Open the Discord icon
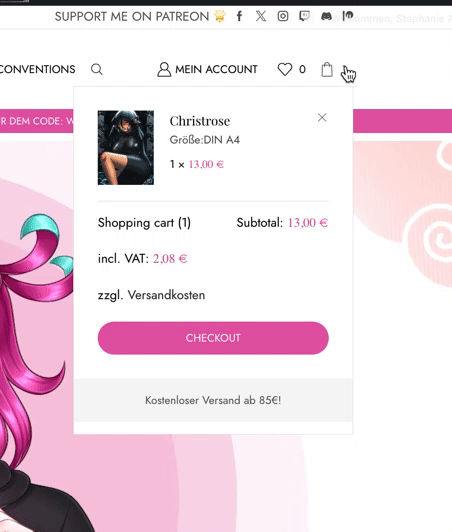Viewport: 452px width, 532px height. (326, 16)
